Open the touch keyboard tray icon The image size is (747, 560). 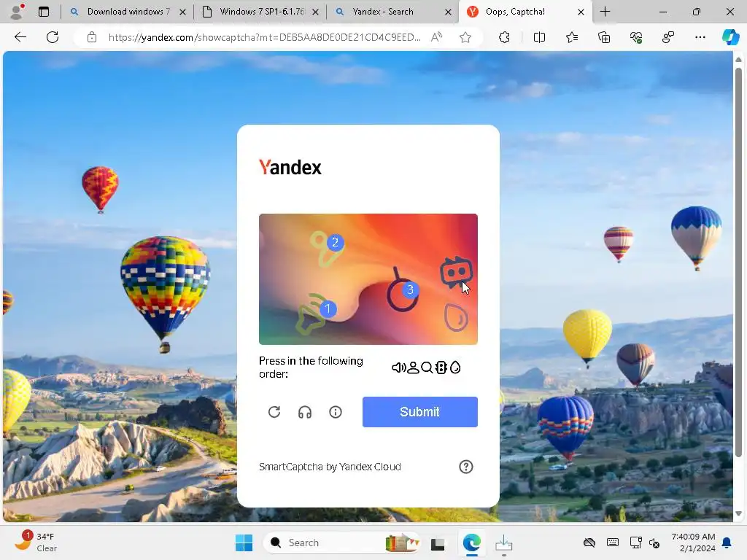click(x=613, y=542)
